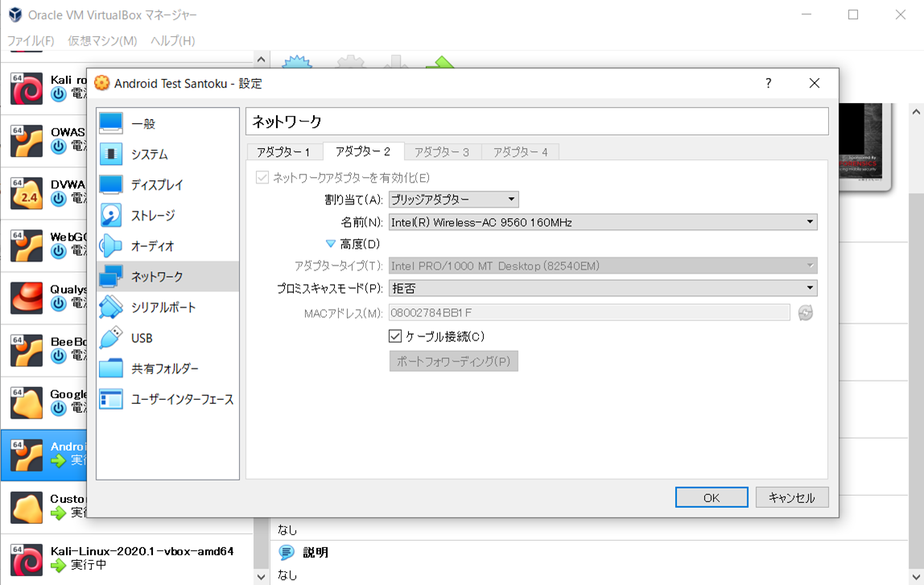Close the settings dialog
924x585 pixels.
(x=815, y=83)
